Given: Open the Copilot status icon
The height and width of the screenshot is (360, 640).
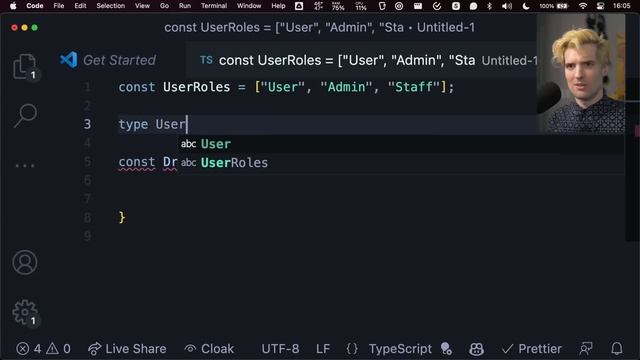Looking at the screenshot, I should click(x=476, y=349).
